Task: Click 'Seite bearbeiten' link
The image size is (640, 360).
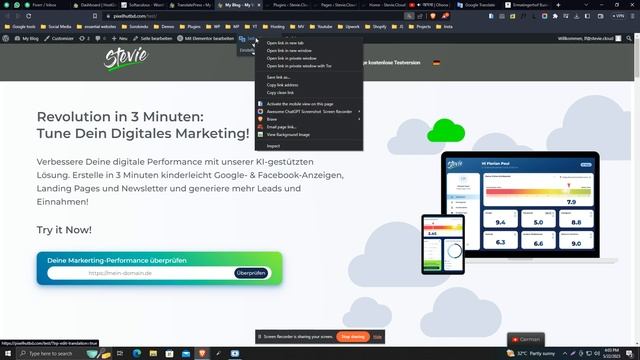Action: pos(153,38)
